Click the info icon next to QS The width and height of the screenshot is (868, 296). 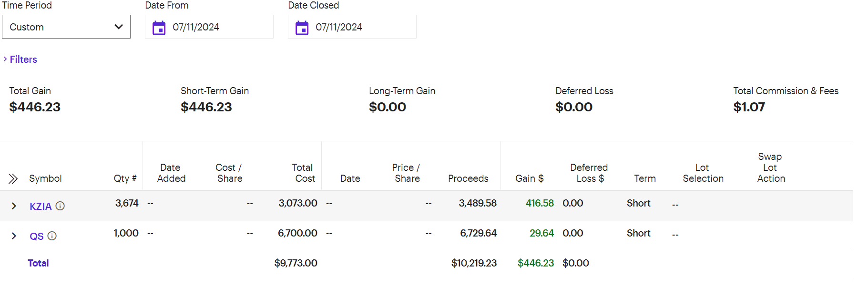pos(52,236)
